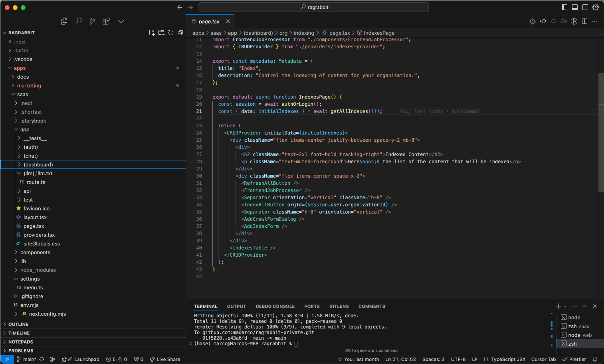Screen dimensions: 604x364
Task: Open the Source Control view
Action: (92, 21)
